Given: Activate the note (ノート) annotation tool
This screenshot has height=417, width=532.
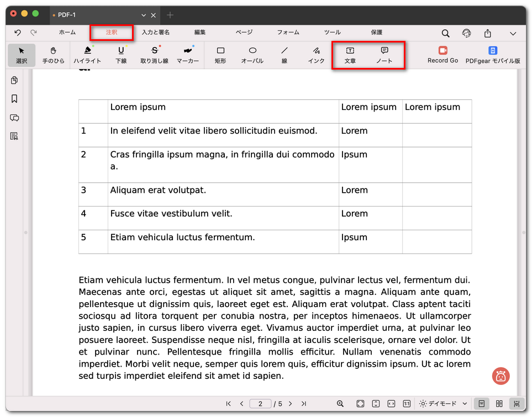Looking at the screenshot, I should (x=384, y=55).
